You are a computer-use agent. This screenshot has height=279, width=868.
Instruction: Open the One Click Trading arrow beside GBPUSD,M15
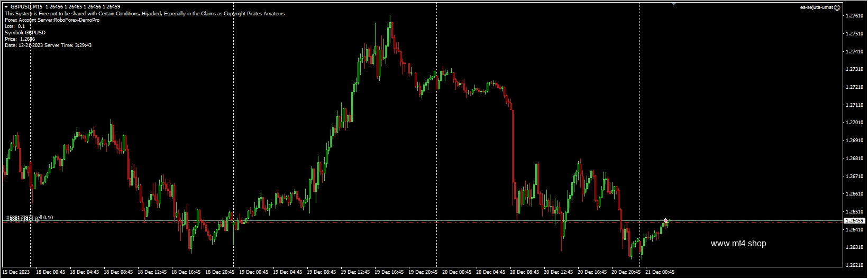[x=6, y=7]
